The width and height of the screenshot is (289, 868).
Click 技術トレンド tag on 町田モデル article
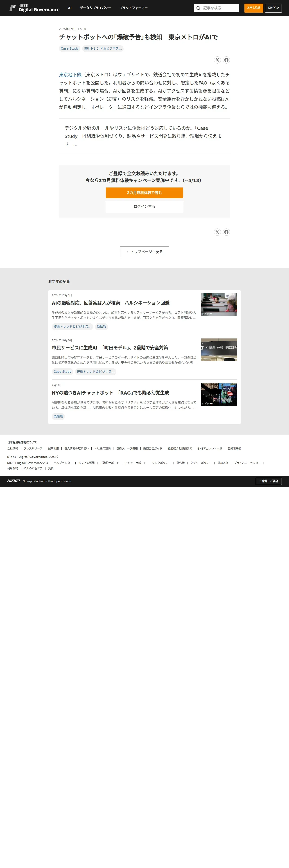pyautogui.click(x=96, y=372)
